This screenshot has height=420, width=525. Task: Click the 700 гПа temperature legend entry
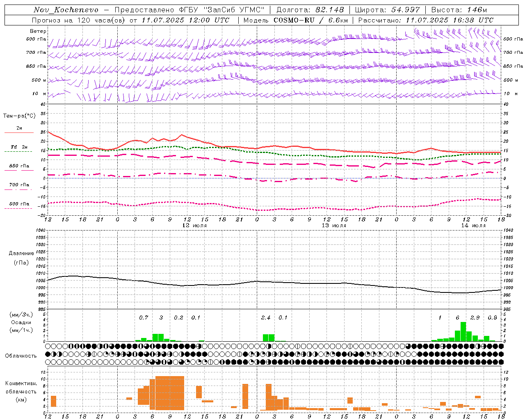pos(19,185)
